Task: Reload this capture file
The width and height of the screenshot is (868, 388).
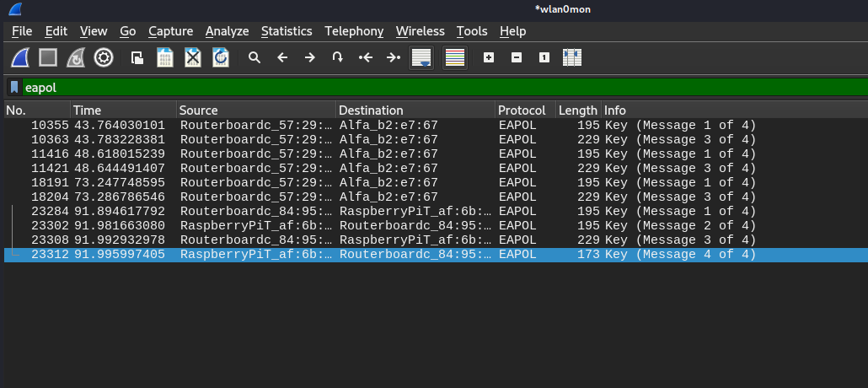Action: 220,57
